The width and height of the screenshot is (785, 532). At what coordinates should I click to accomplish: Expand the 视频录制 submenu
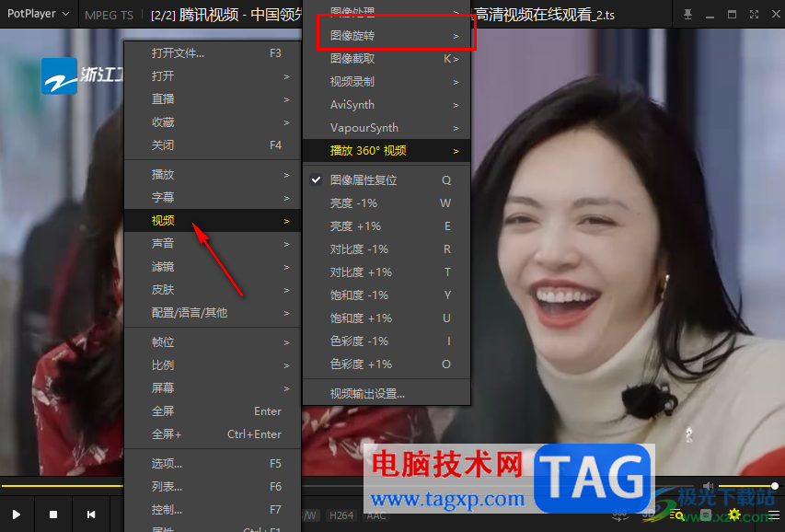[x=386, y=82]
